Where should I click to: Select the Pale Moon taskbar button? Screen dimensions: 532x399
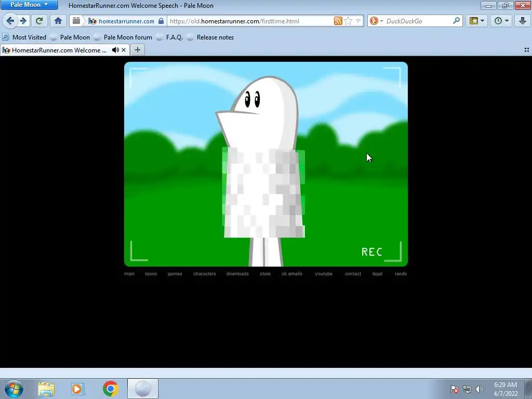[143, 389]
